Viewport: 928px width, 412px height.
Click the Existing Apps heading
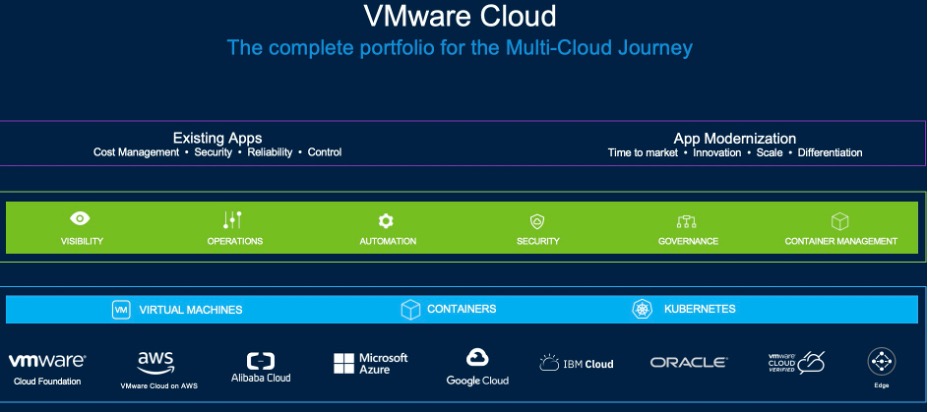point(217,139)
